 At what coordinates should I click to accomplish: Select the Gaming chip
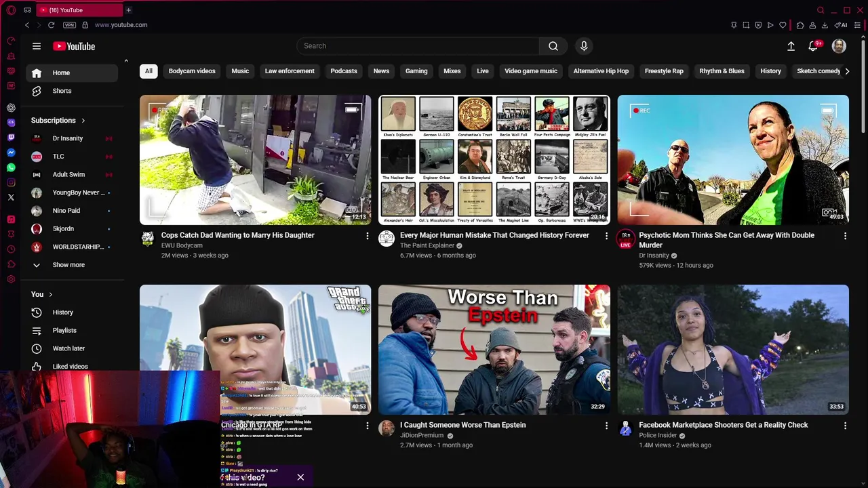416,71
